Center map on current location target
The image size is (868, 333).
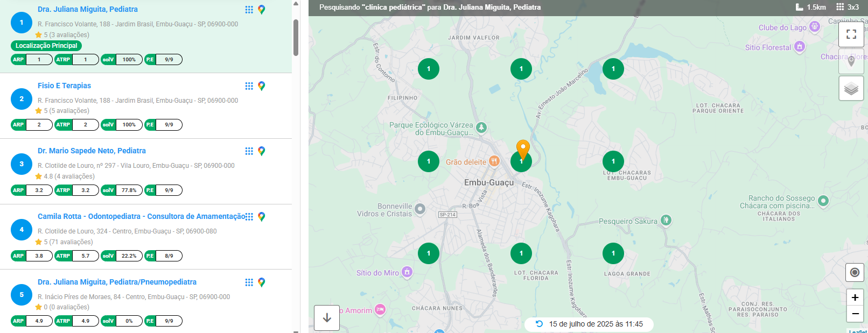[x=854, y=272]
